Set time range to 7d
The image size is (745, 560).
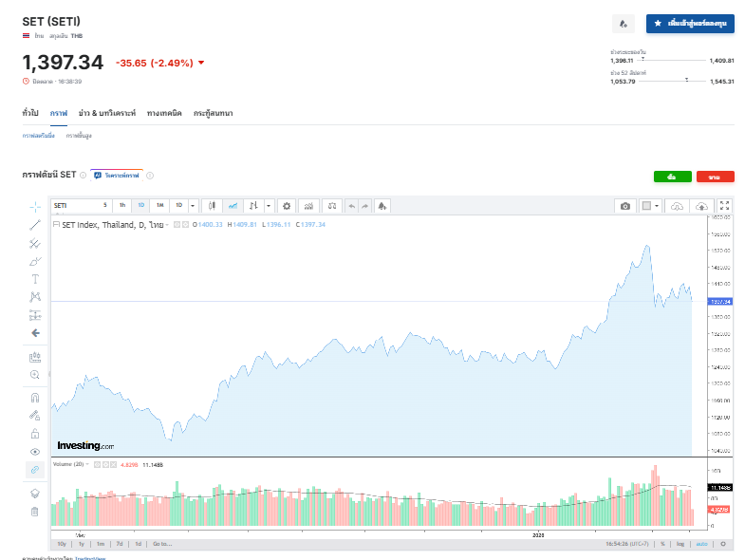tap(120, 544)
